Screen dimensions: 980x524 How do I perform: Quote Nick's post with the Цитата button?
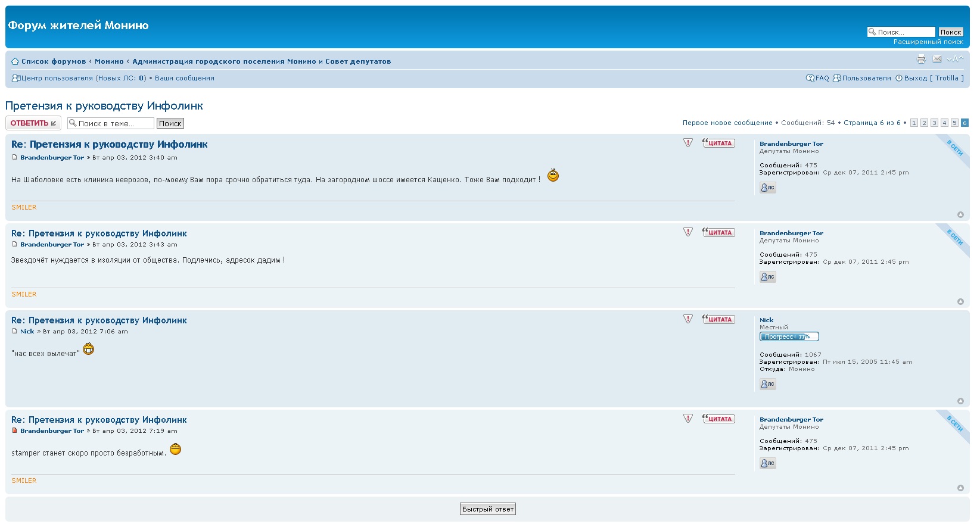pos(718,320)
